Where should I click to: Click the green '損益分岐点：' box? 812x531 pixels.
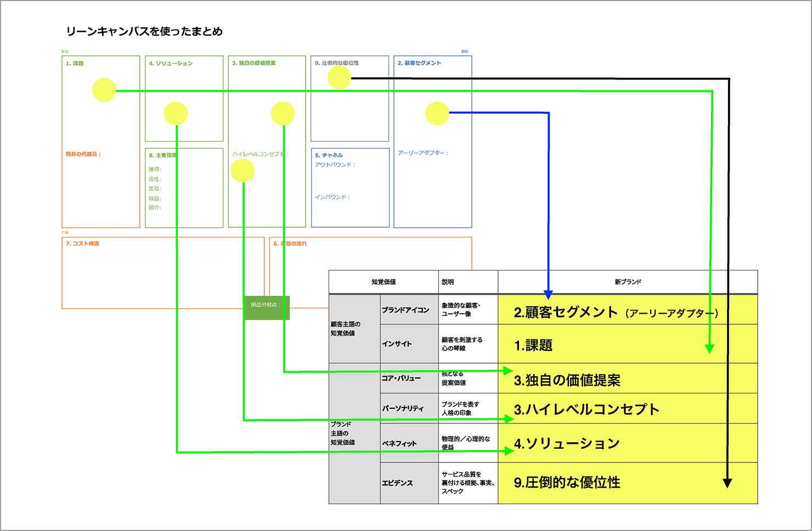pos(266,308)
